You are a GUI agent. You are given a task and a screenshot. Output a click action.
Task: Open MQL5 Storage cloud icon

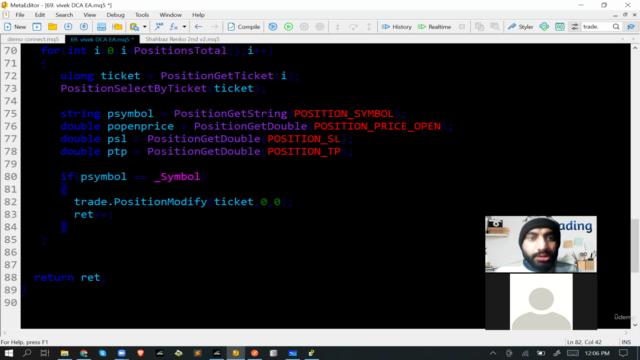544,27
